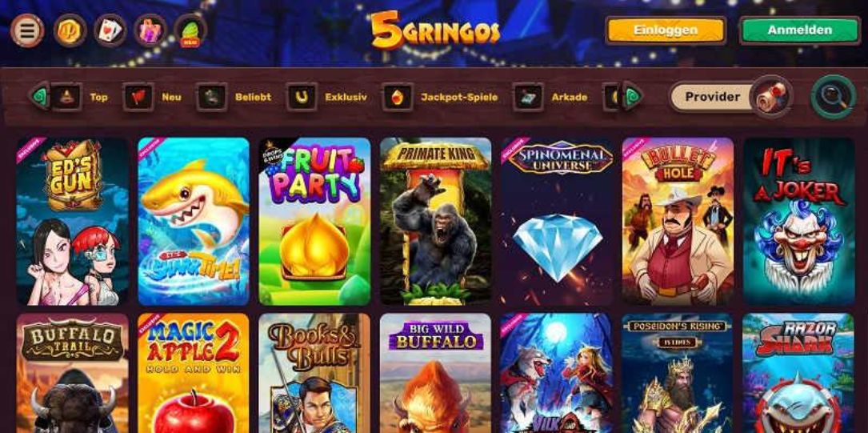Click the scroll icon beside Provider

(x=771, y=96)
